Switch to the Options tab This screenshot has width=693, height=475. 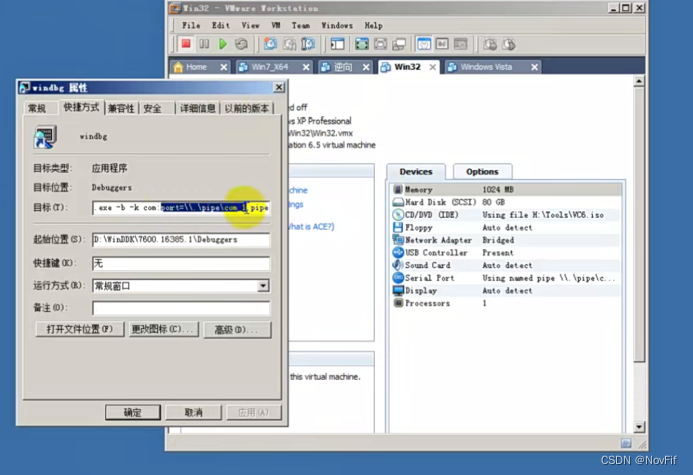(x=482, y=171)
